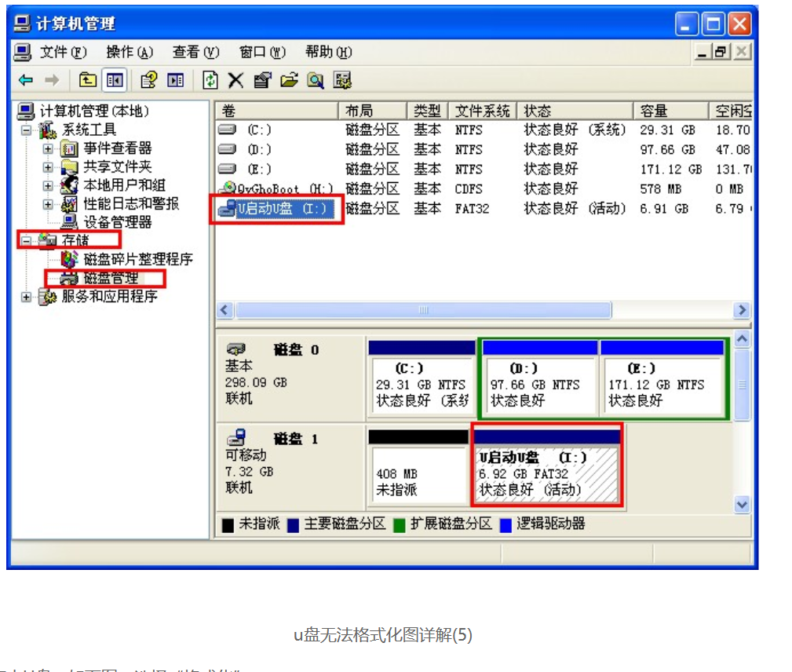The height and width of the screenshot is (672, 792).
Task: Collapse the 系统工具 tree node
Action: pos(27,130)
